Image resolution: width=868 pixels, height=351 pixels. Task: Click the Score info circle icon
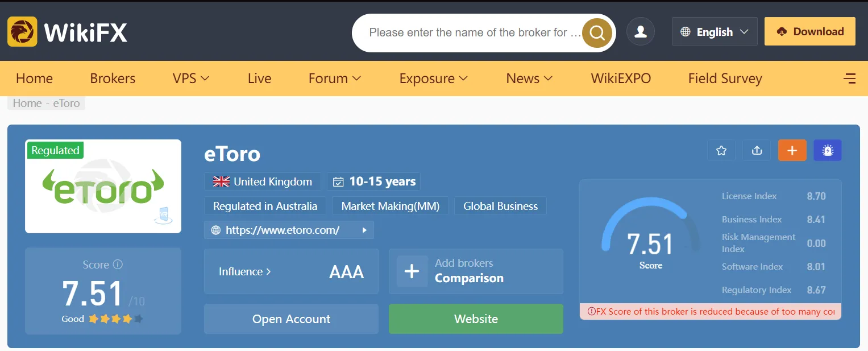coord(118,265)
